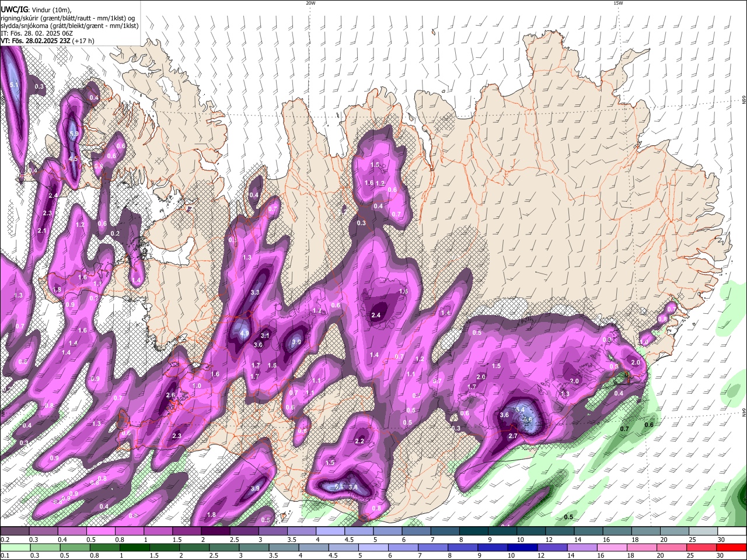
Task: Click the 'VT: Fös. 28.02.2025 23Z (+17 h)' line
Action: 47,41
